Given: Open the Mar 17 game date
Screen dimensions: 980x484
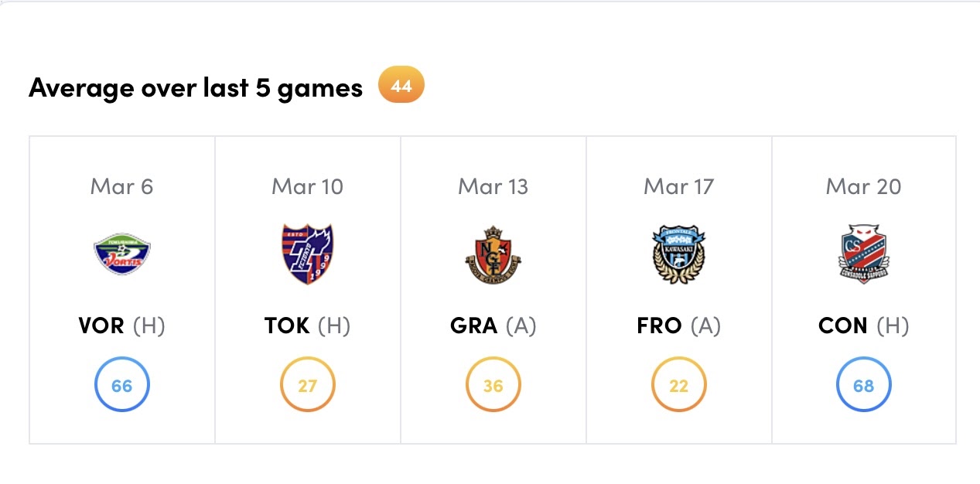Looking at the screenshot, I should point(678,186).
